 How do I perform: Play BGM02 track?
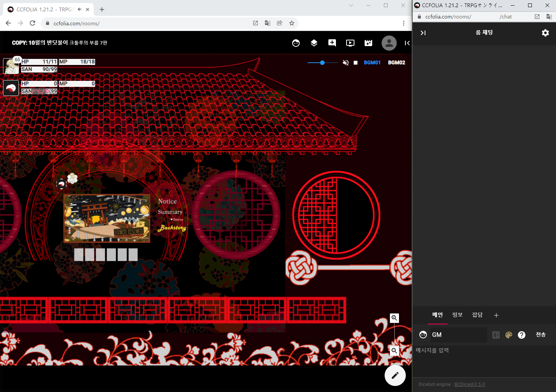[397, 63]
